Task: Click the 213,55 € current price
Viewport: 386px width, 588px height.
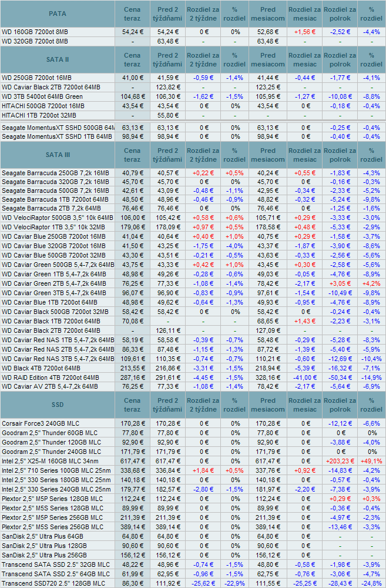Action: (x=132, y=368)
